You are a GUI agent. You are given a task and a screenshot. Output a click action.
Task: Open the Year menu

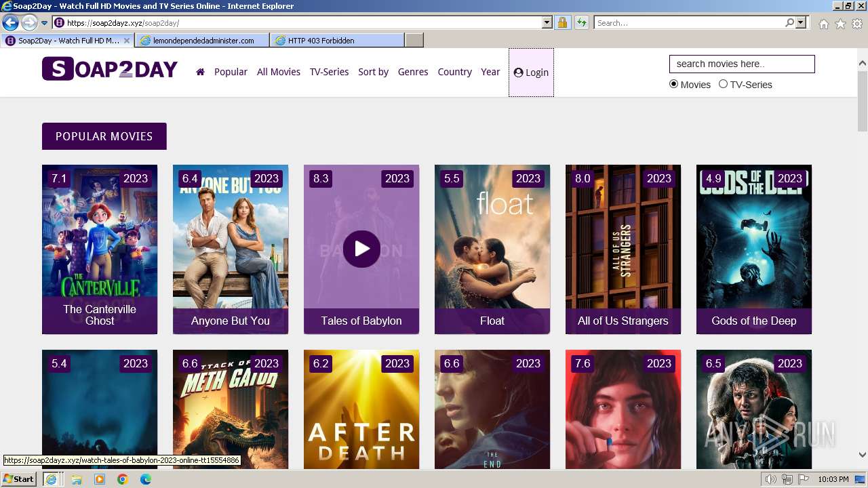[x=490, y=72]
